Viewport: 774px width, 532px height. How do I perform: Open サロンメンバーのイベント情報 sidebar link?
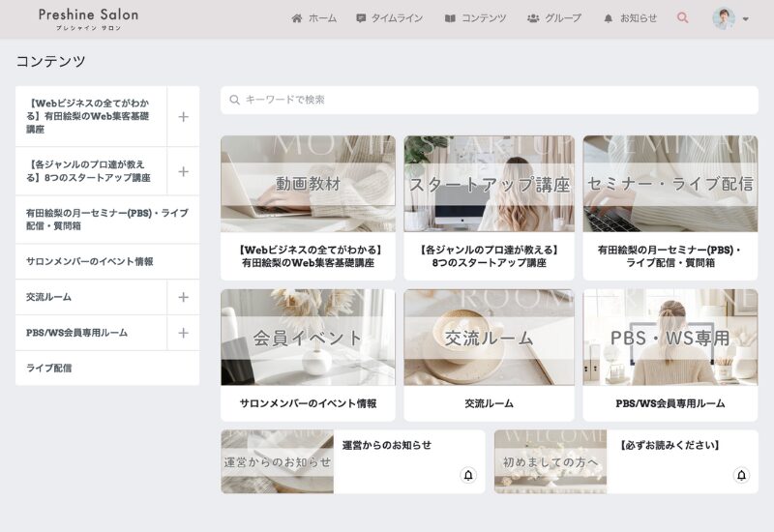(x=90, y=261)
